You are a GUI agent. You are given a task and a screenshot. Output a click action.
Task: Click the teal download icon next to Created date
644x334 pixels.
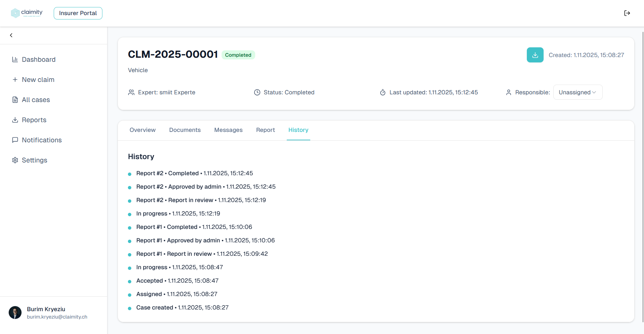(535, 55)
